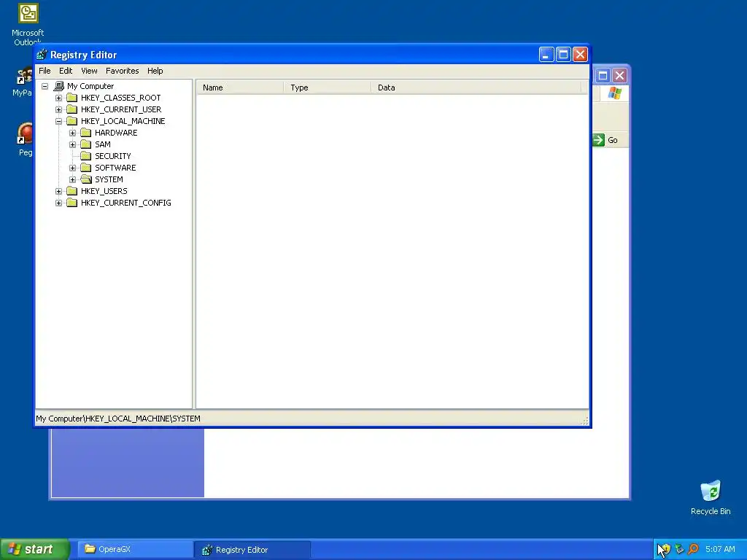747x560 pixels.
Task: Sort by the Name column header
Action: [x=240, y=87]
